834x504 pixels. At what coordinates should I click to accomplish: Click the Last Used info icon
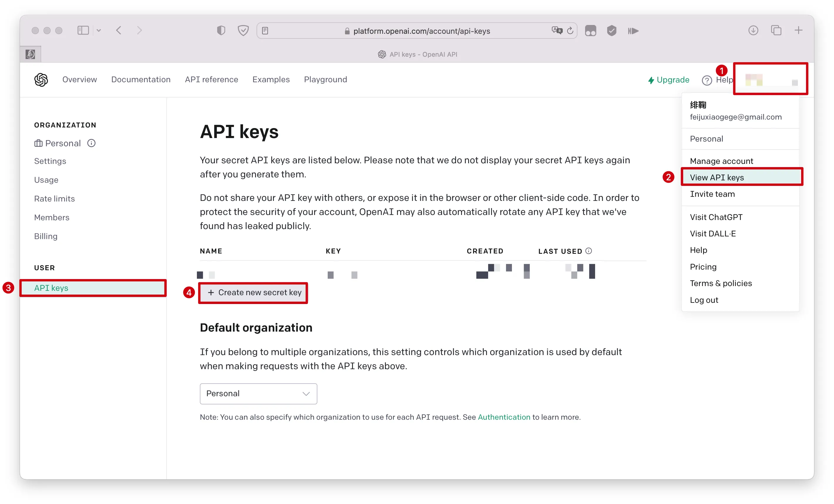(x=589, y=251)
